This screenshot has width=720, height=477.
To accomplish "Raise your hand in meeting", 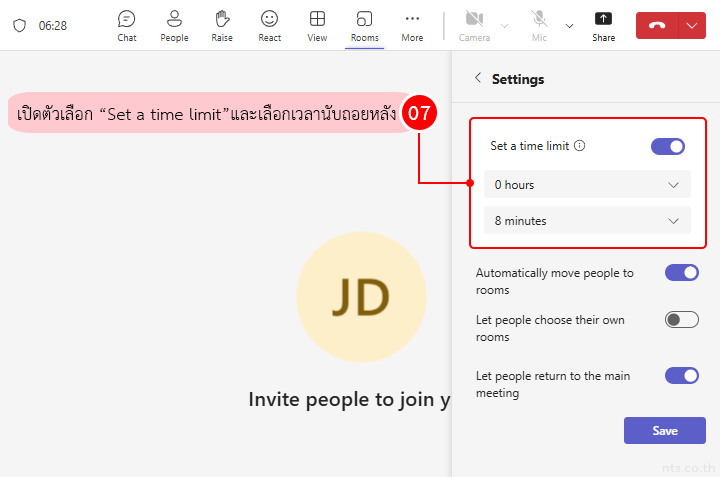I will click(222, 25).
